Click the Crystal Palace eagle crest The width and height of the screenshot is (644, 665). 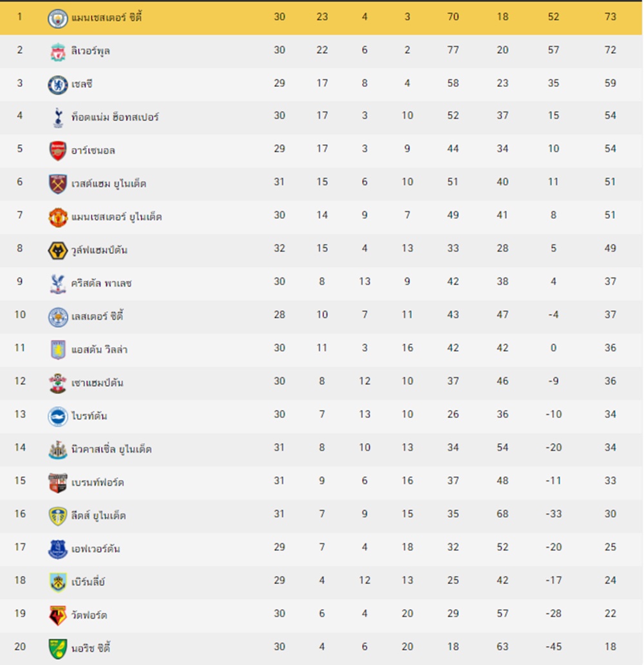pos(58,284)
